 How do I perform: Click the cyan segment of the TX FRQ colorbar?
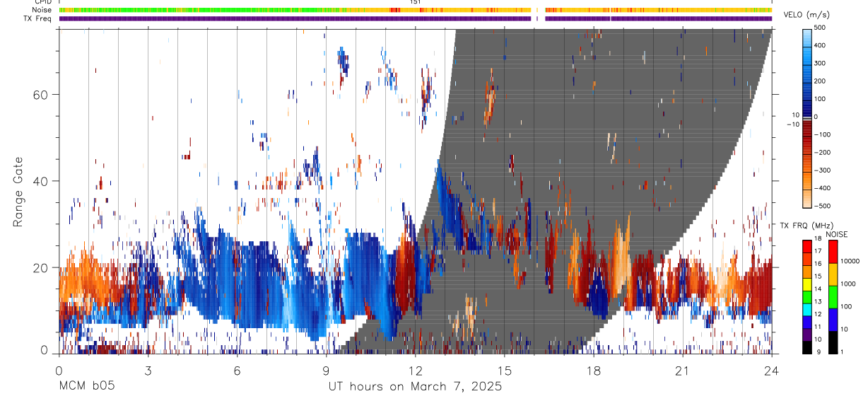click(x=807, y=309)
